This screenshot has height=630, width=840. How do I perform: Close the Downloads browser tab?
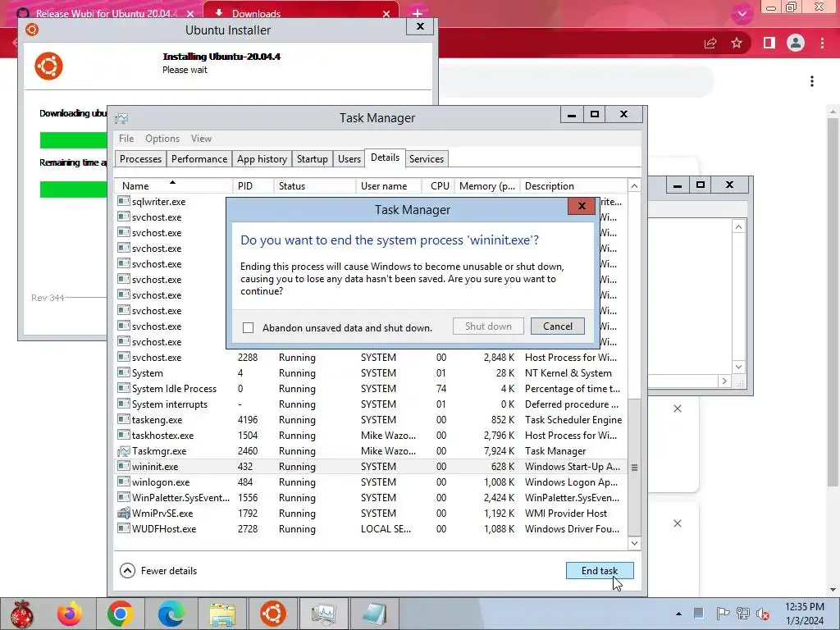(x=386, y=14)
